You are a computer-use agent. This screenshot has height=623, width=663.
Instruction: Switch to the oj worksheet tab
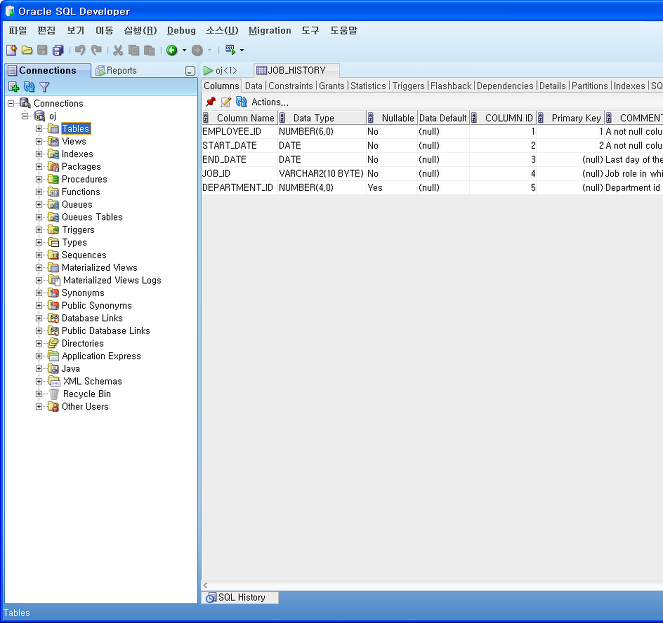[x=221, y=71]
